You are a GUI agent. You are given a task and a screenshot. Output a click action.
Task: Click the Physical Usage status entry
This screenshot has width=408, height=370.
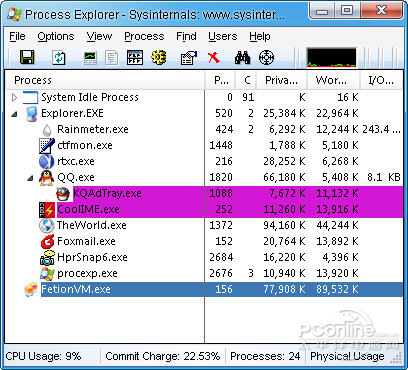[347, 356]
